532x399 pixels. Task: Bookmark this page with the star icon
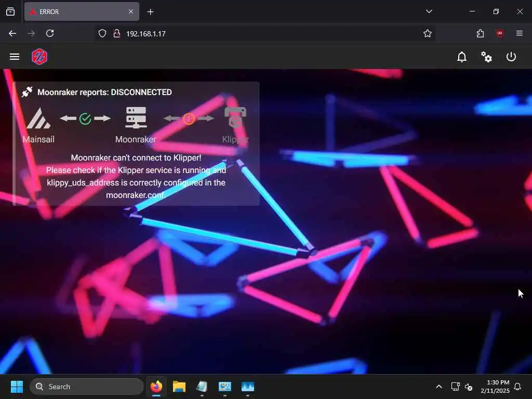[428, 34]
